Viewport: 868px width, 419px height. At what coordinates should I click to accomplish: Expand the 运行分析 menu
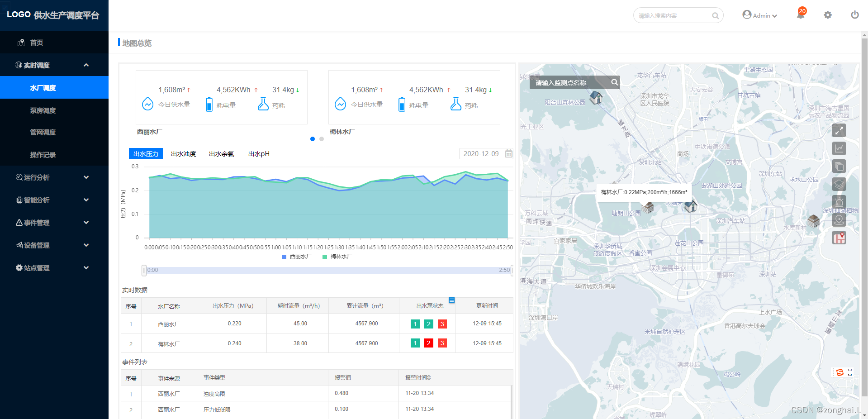[x=54, y=177]
